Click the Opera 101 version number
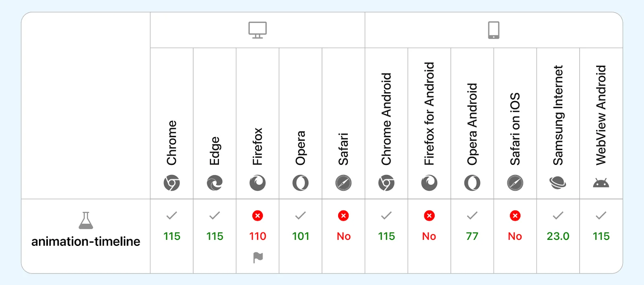The width and height of the screenshot is (644, 285). tap(301, 236)
